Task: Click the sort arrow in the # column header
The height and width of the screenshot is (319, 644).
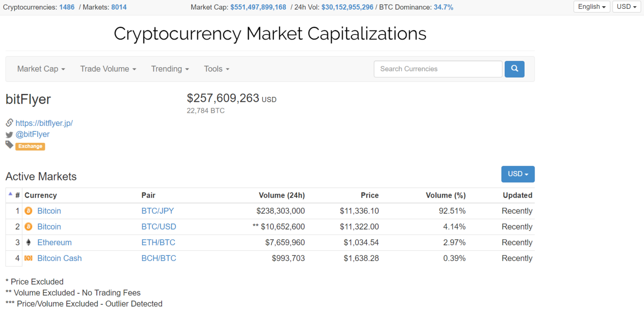Action: pyautogui.click(x=10, y=194)
